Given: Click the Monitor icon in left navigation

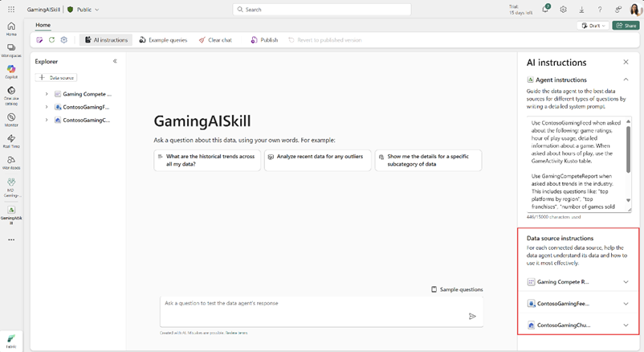Looking at the screenshot, I should click(11, 119).
